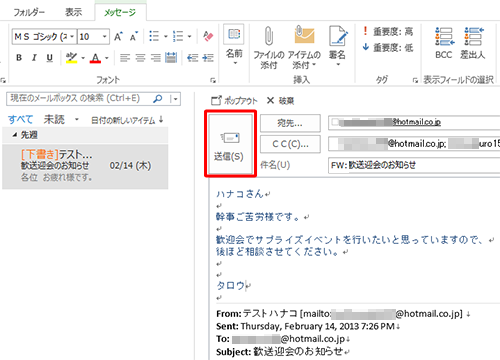Toggle italic formatting
This screenshot has height=360, width=500.
[34, 58]
